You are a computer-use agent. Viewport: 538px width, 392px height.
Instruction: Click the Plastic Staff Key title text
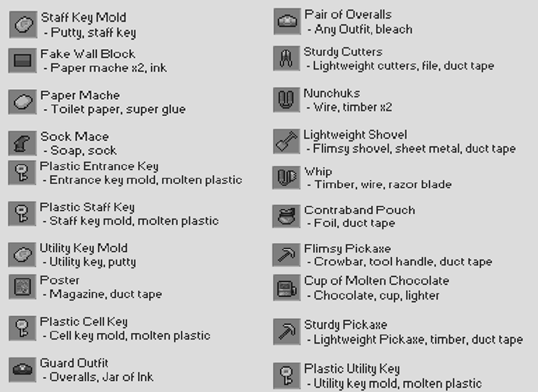point(87,207)
